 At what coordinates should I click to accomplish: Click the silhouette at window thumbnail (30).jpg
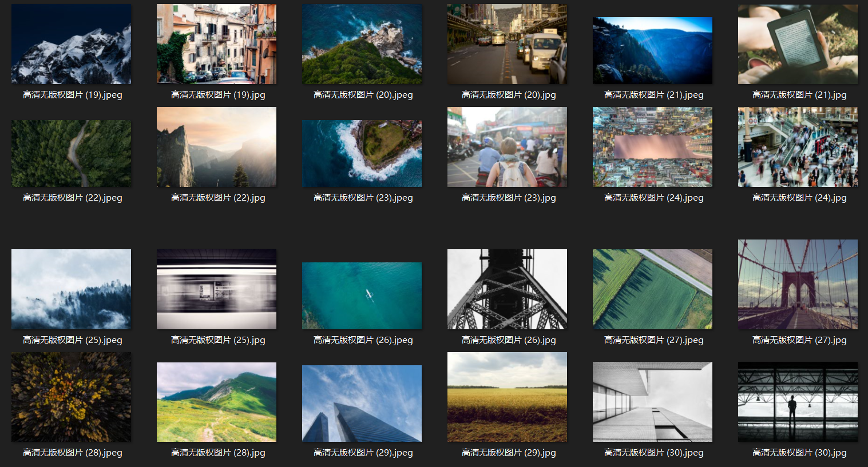coord(798,402)
